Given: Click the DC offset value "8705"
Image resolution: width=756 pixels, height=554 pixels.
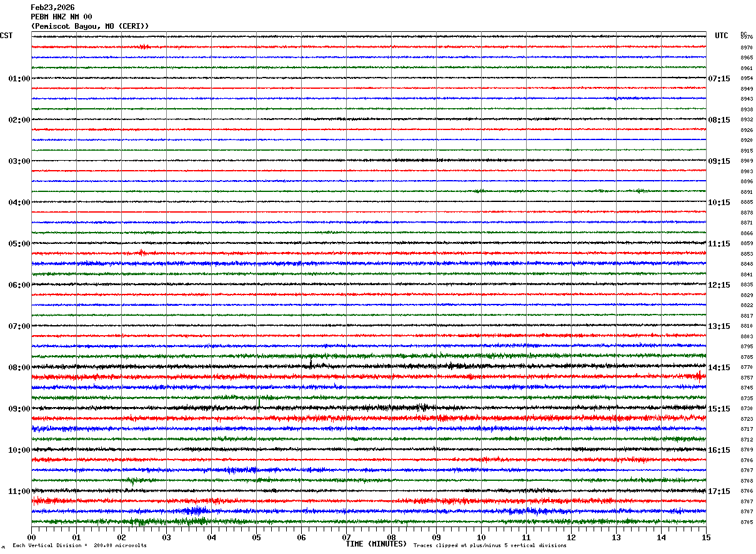Looking at the screenshot, I should (747, 522).
